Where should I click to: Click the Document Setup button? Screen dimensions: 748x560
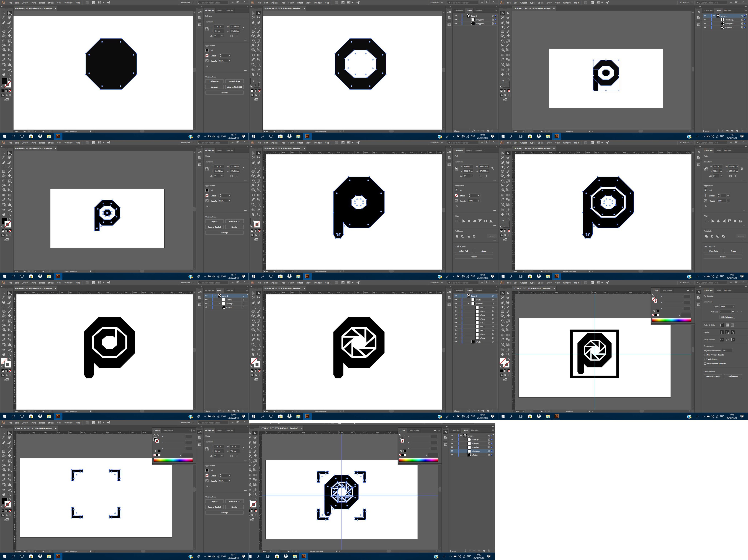pyautogui.click(x=713, y=376)
